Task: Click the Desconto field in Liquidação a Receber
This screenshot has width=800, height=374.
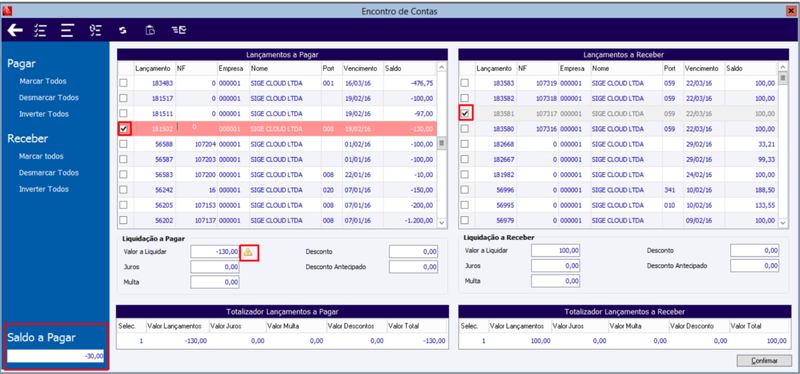Action: coord(755,251)
